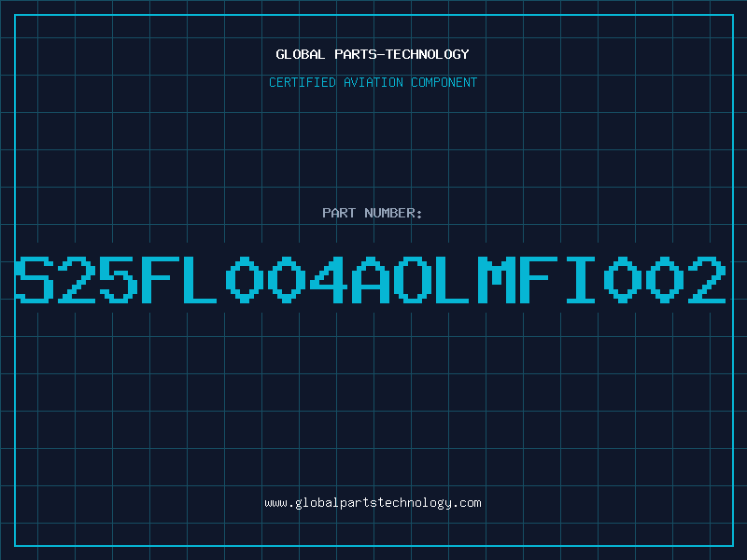Click the PART NUMBER: label

pos(373,213)
